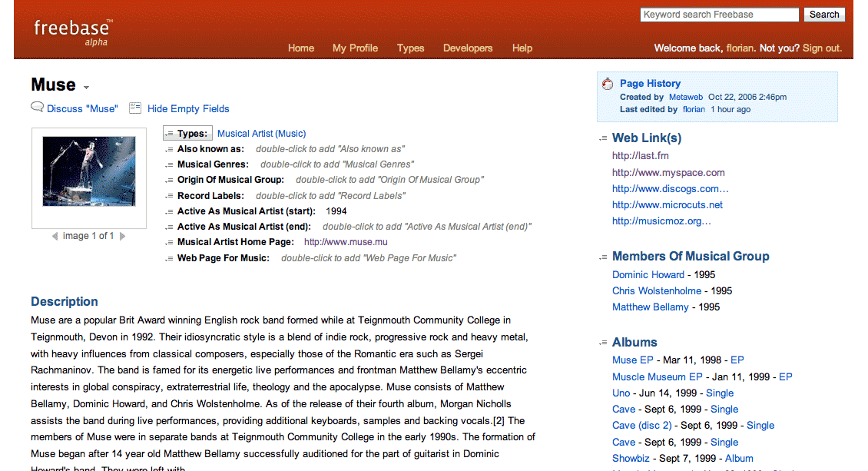Click edit icon beside Origin Of Musical Group
Screen dimensions: 868x471
(x=170, y=181)
